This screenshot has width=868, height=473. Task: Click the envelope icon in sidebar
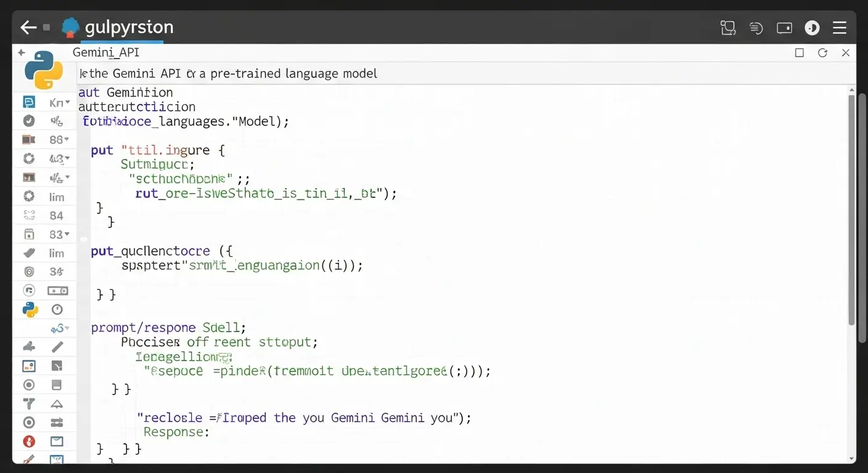(57, 441)
